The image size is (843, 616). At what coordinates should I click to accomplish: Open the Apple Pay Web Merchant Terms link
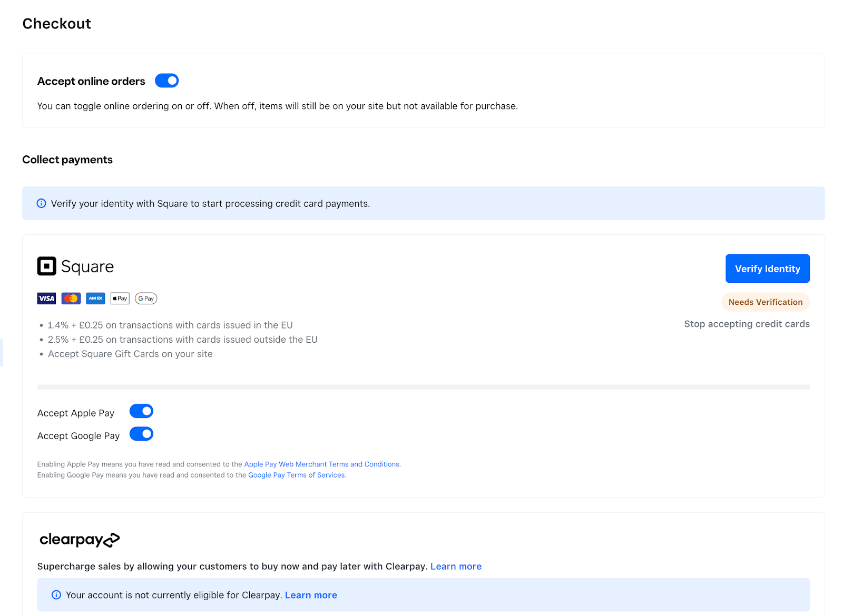[322, 464]
